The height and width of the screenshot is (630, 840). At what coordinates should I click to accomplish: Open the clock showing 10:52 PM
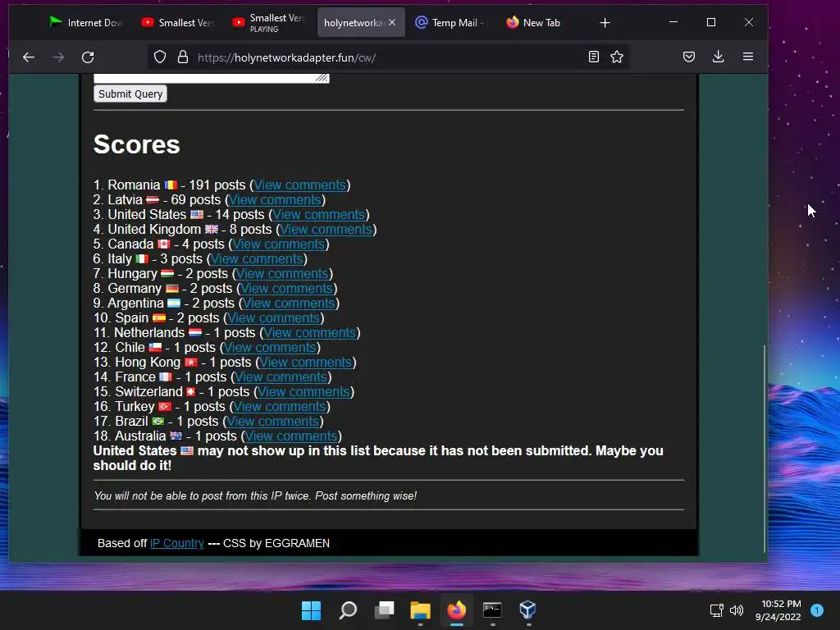click(778, 610)
